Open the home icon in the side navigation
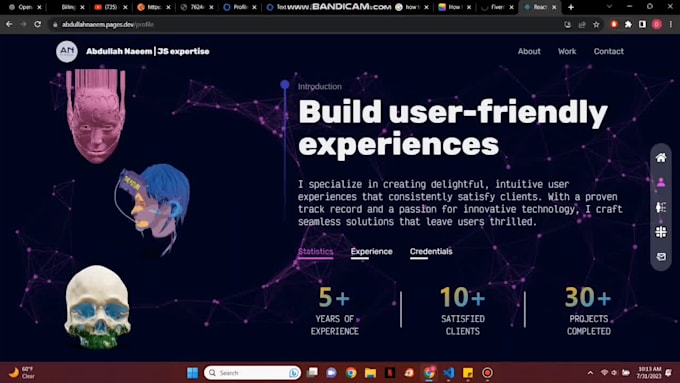The width and height of the screenshot is (680, 383). pos(661,157)
